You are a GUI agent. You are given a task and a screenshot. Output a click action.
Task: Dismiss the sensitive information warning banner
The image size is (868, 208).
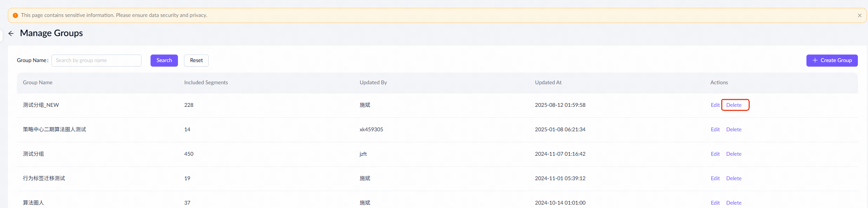click(x=859, y=15)
